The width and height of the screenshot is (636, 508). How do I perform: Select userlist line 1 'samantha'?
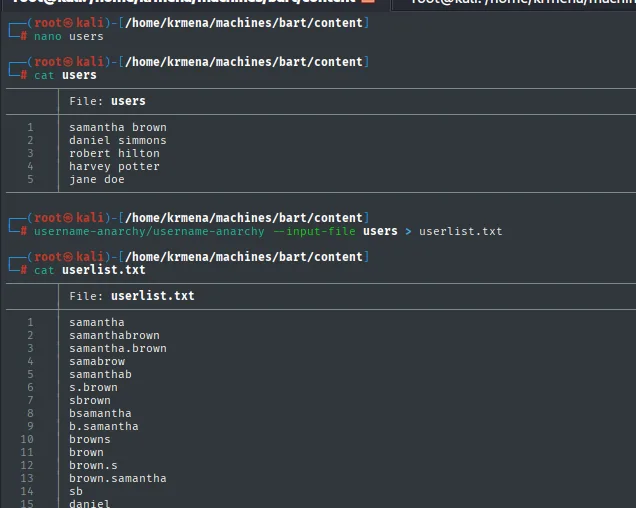(97, 322)
